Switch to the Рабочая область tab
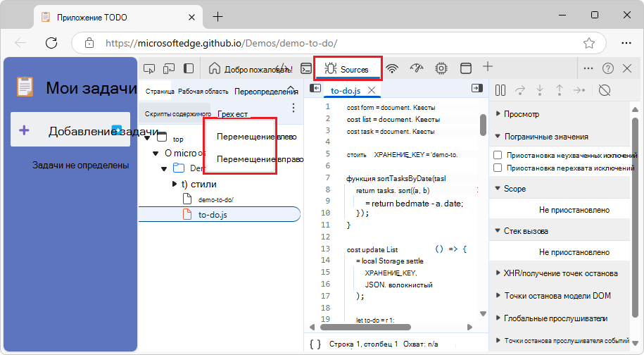Image resolution: width=644 pixels, height=355 pixels. (203, 92)
